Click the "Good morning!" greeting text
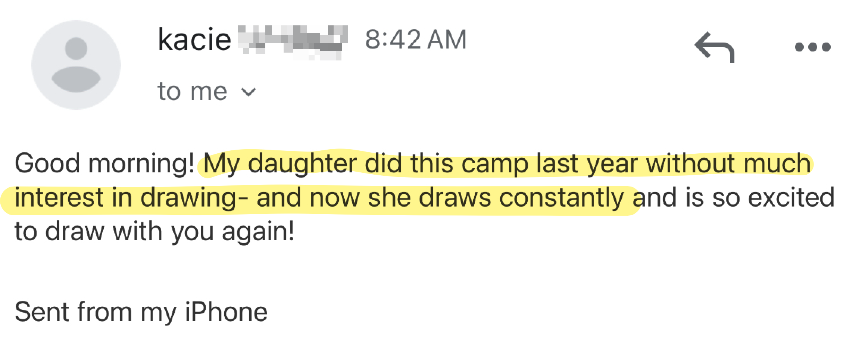Image resolution: width=868 pixels, height=347 pixels. tap(104, 164)
